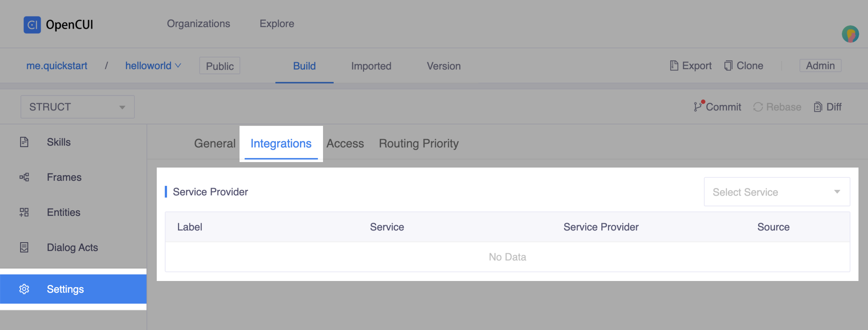The image size is (868, 330).
Task: Switch to the Access tab
Action: 345,143
